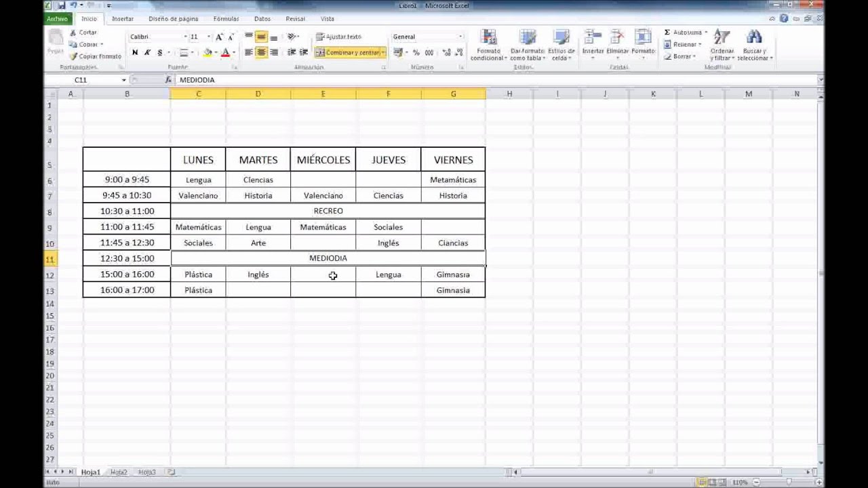The height and width of the screenshot is (488, 868).
Task: Open the Hoja2 sheet tab
Action: 119,472
